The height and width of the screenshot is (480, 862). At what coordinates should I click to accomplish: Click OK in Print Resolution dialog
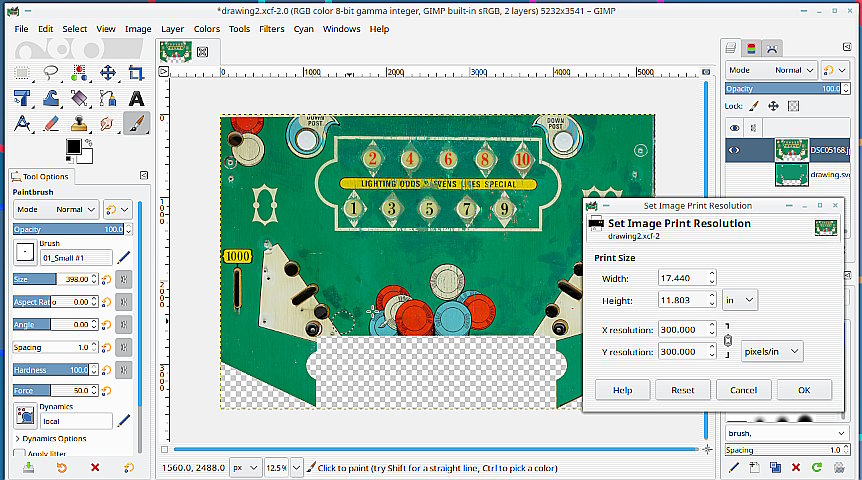pos(804,390)
